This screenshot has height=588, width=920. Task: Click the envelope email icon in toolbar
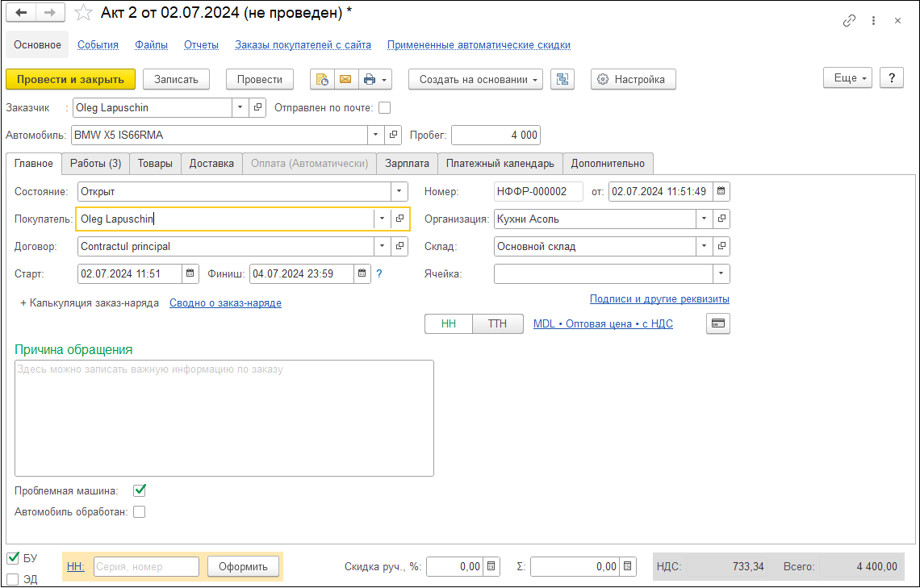pyautogui.click(x=345, y=79)
